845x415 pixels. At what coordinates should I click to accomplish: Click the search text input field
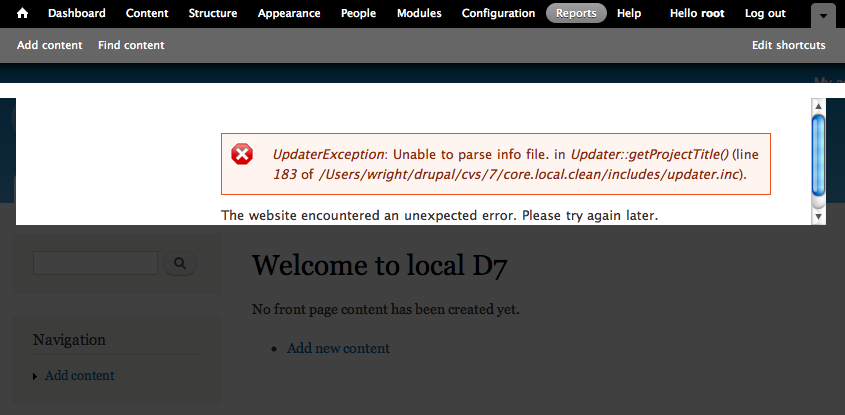point(95,263)
